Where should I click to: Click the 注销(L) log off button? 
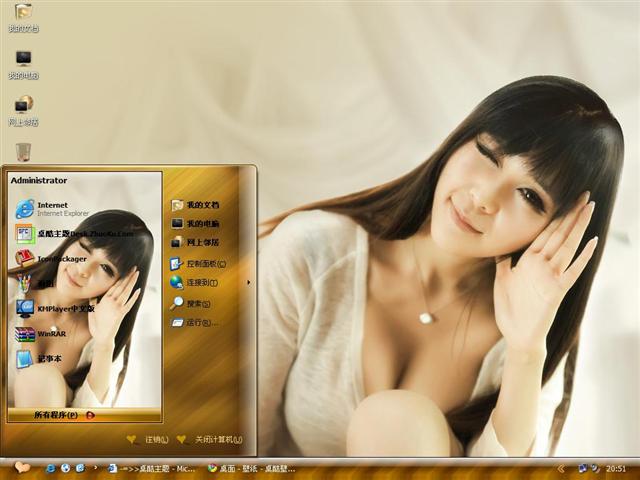[x=148, y=440]
